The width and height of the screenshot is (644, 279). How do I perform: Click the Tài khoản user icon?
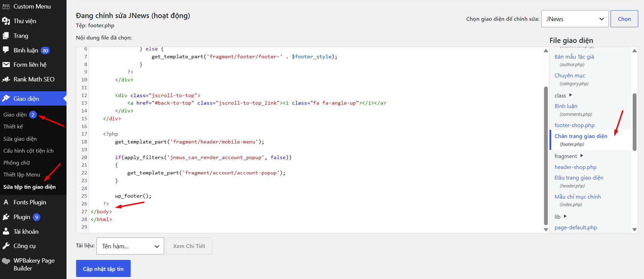click(x=6, y=232)
